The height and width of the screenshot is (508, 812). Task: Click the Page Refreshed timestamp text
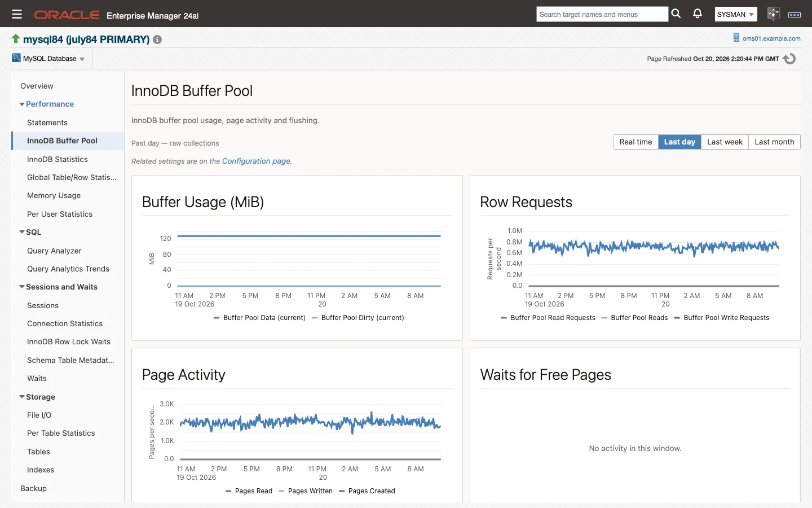(x=713, y=59)
